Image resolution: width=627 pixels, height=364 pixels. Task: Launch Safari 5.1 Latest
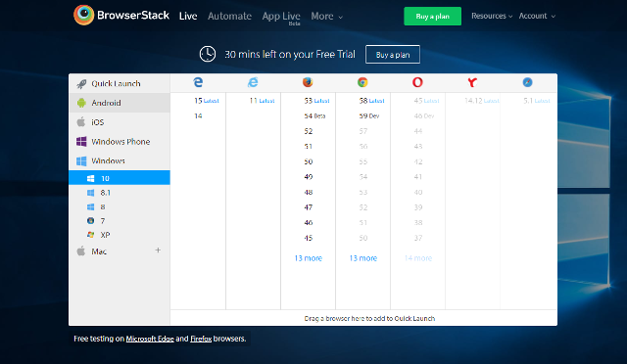coord(537,101)
